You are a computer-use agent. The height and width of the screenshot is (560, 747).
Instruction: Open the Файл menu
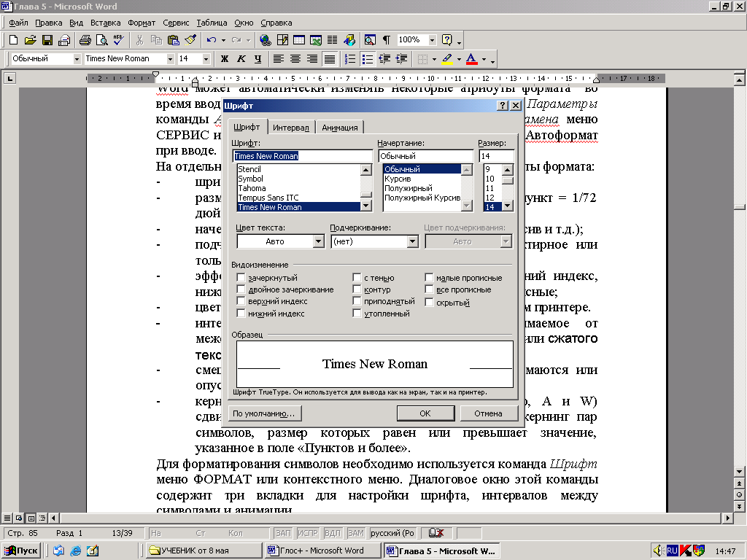[18, 23]
